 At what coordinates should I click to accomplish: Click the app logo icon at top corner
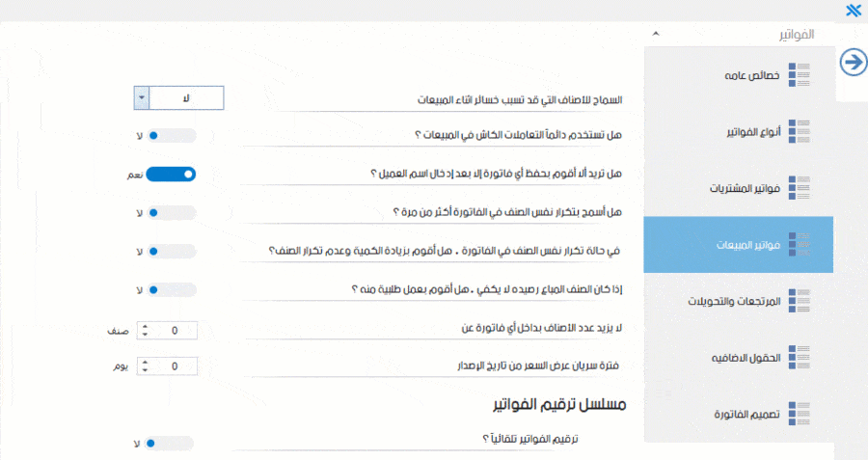click(854, 10)
